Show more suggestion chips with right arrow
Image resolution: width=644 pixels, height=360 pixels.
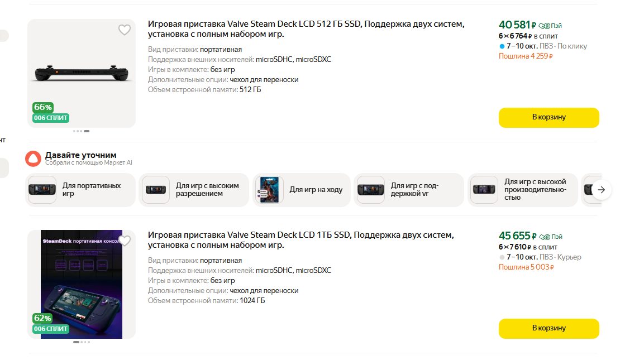pos(602,190)
